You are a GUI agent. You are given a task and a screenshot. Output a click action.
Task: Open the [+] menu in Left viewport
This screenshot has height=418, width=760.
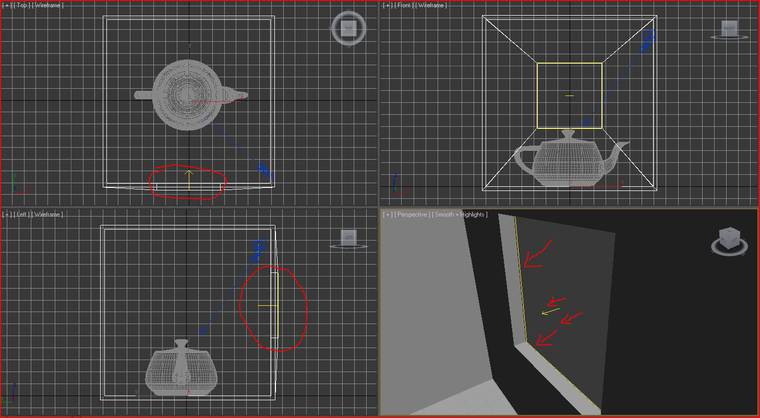[6, 214]
